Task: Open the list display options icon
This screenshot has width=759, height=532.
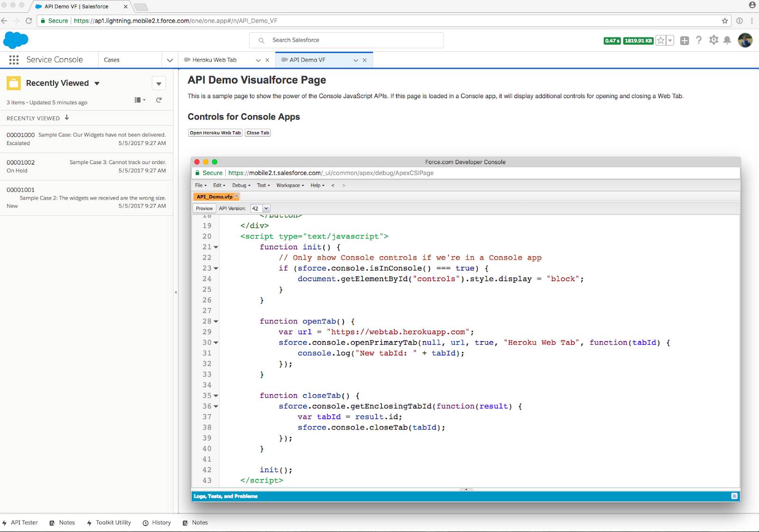Action: tap(140, 100)
